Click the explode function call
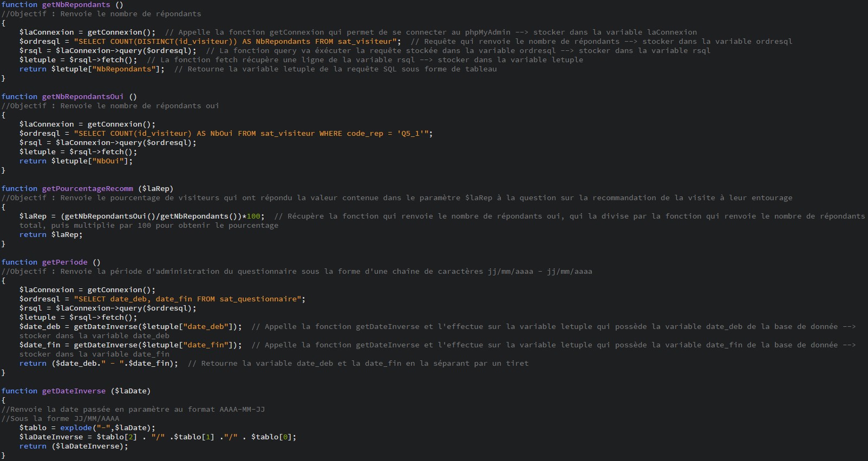The height and width of the screenshot is (461, 868). 76,427
